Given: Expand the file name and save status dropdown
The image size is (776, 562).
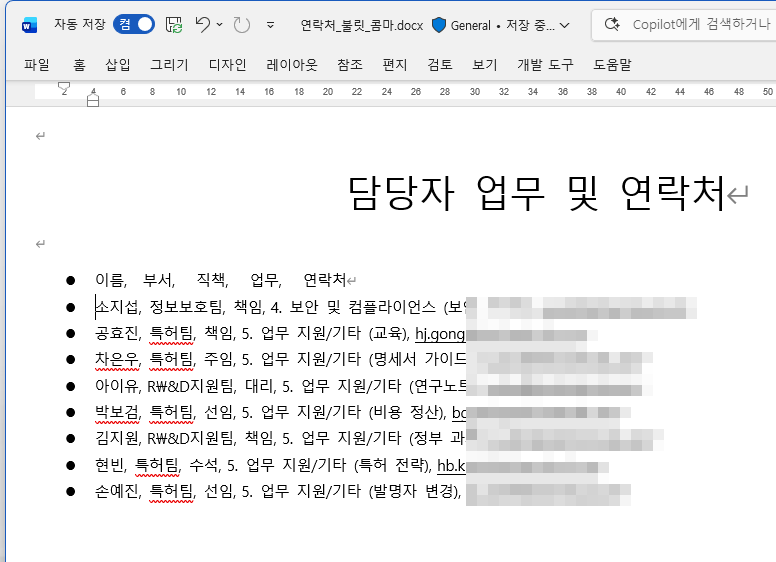Looking at the screenshot, I should click(x=565, y=25).
